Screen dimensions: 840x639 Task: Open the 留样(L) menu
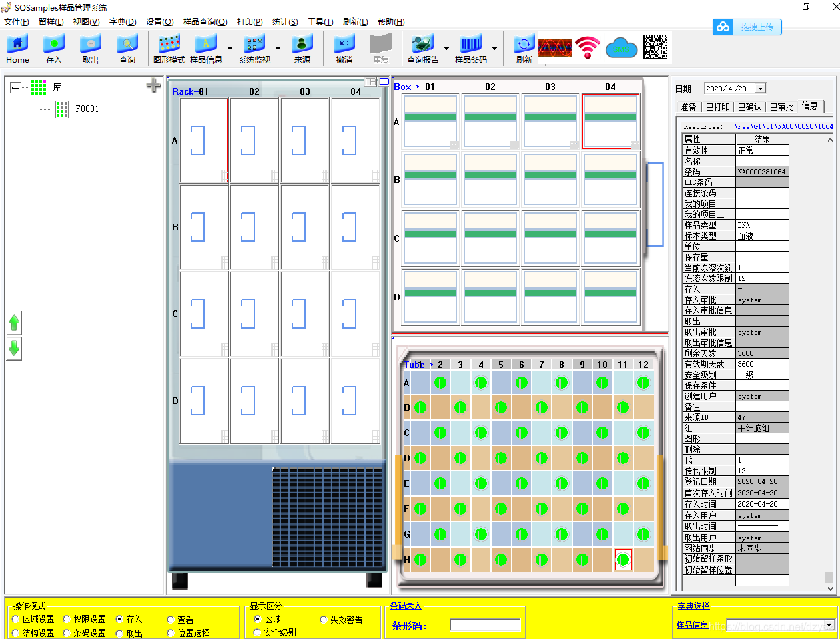(x=51, y=22)
